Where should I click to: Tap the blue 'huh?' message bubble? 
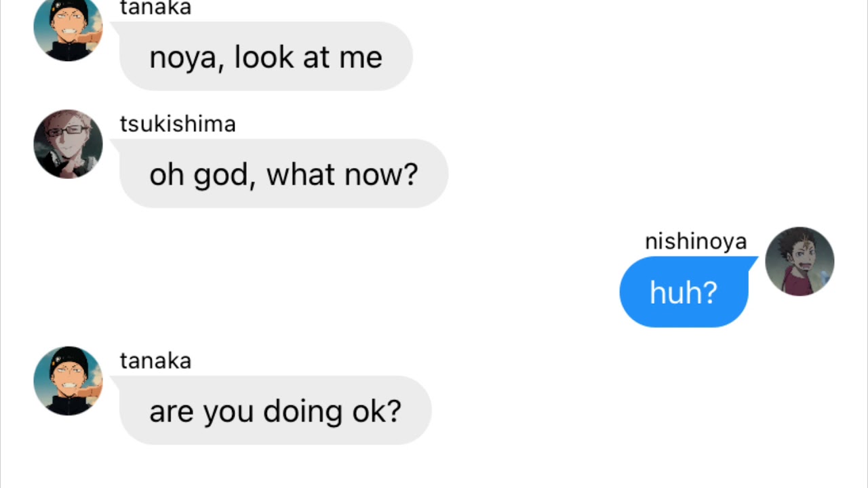(x=684, y=292)
